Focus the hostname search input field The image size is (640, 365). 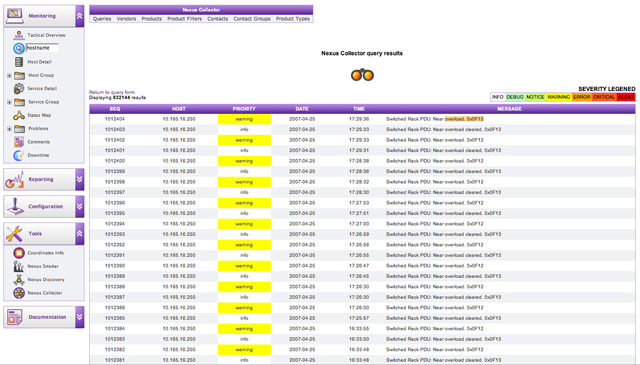(x=42, y=48)
